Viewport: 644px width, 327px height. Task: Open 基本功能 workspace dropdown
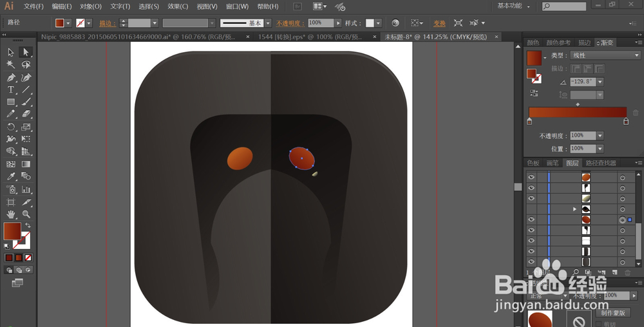click(x=514, y=6)
